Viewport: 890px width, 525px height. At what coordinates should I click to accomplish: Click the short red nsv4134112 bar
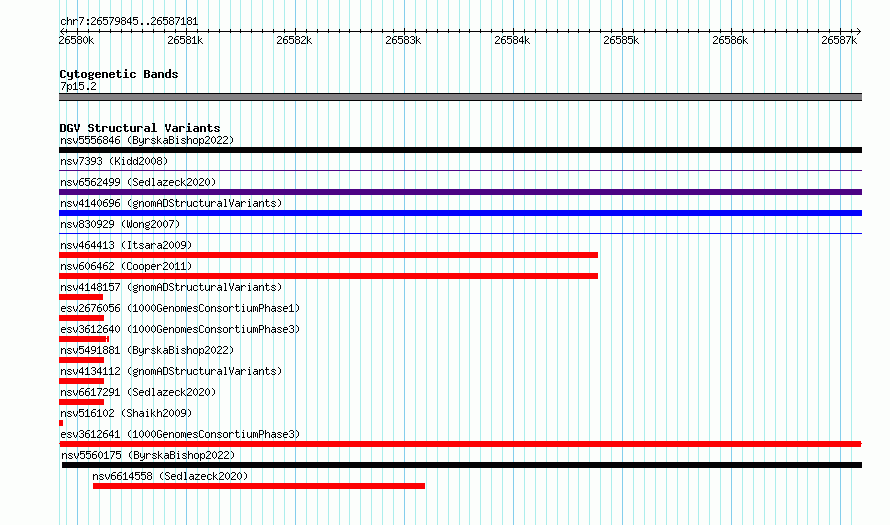82,381
